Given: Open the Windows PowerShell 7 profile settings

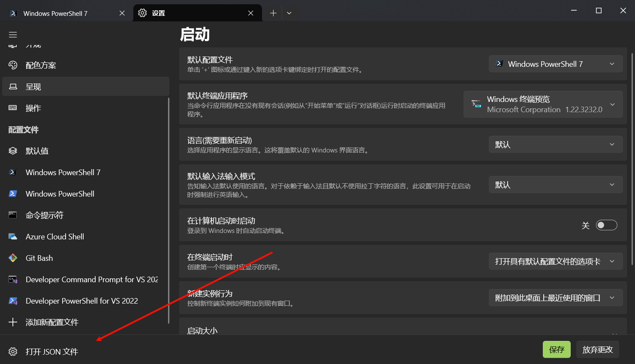Looking at the screenshot, I should (x=63, y=172).
